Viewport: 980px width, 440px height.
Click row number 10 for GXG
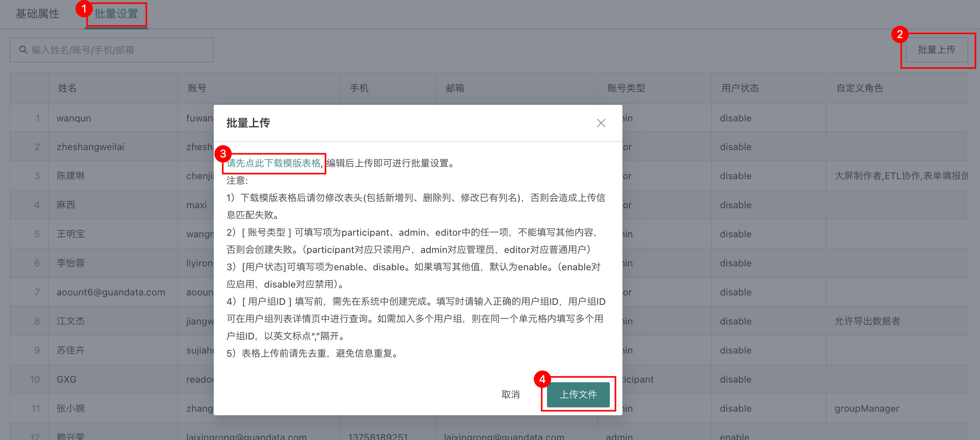click(x=35, y=379)
